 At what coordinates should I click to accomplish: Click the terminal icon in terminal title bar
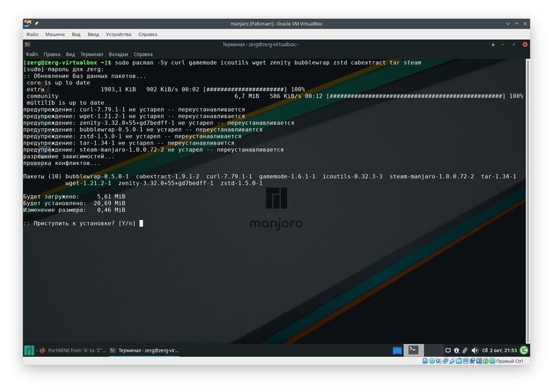27,44
